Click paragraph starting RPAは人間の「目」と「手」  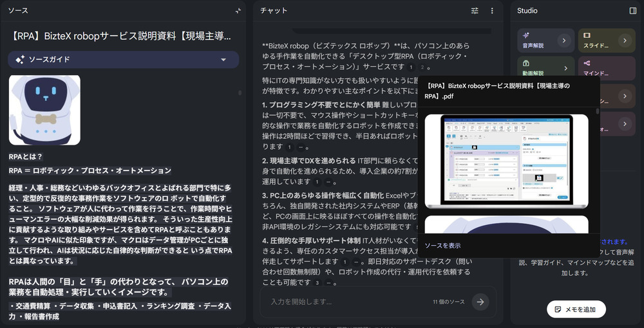coord(118,287)
